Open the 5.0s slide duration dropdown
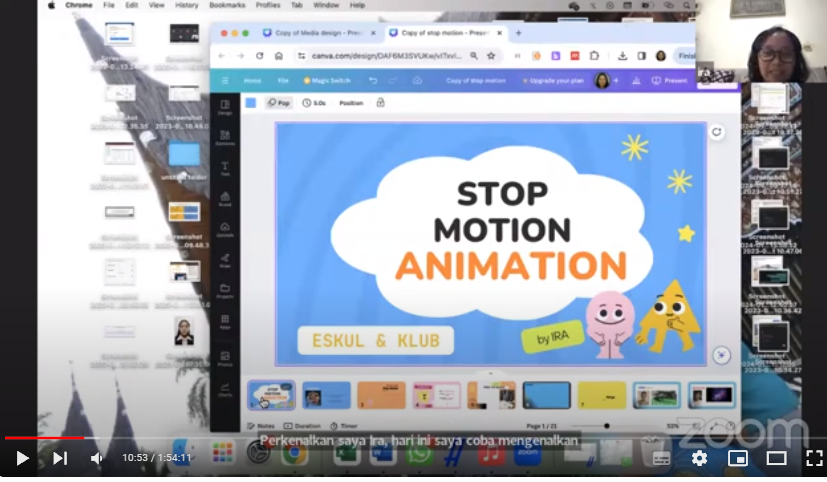Viewport: 827px width, 482px height. [x=315, y=102]
